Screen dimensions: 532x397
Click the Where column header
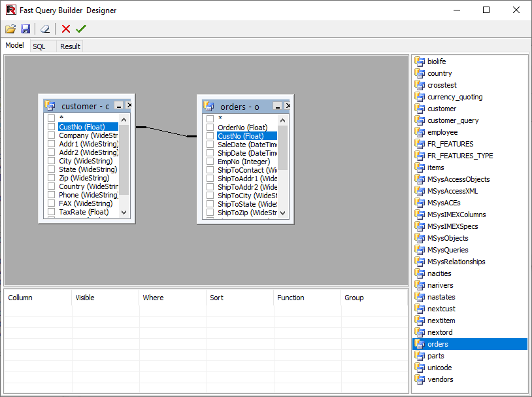click(153, 298)
